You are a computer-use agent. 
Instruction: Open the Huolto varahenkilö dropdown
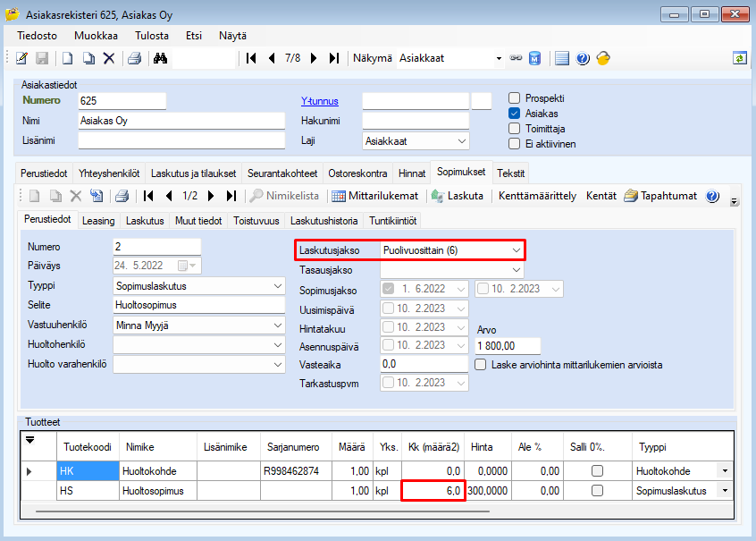coord(278,364)
